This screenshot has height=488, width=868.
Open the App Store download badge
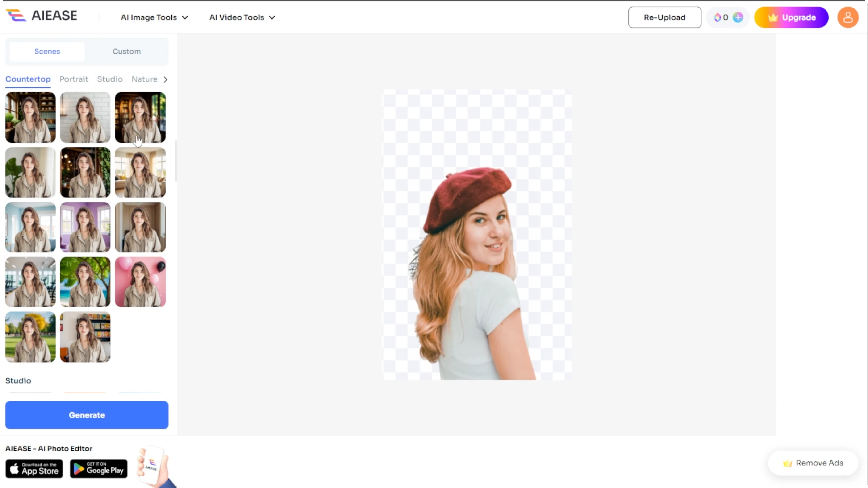click(x=34, y=468)
